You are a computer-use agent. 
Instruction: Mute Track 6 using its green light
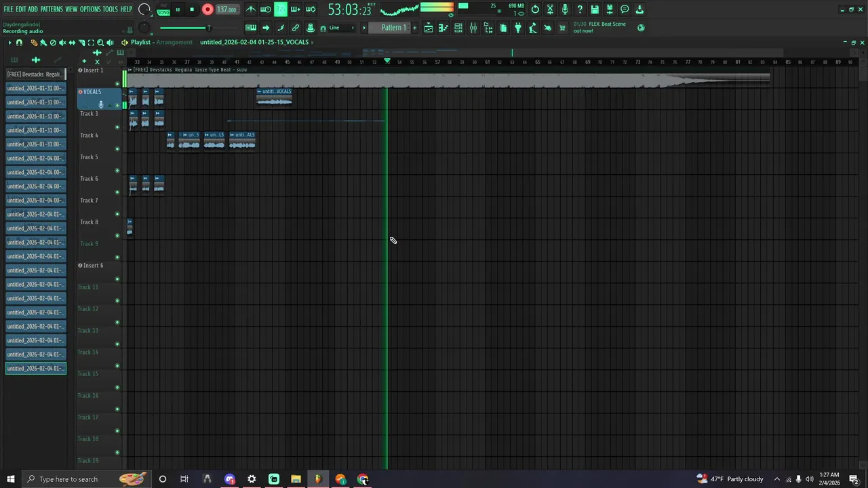point(117,192)
